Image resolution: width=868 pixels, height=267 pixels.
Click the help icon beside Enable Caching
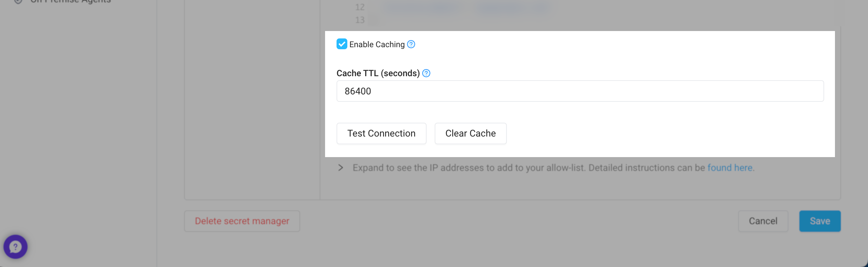(x=411, y=44)
